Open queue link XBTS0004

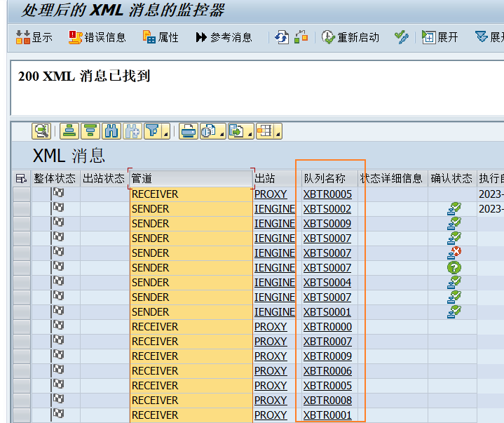(x=327, y=283)
